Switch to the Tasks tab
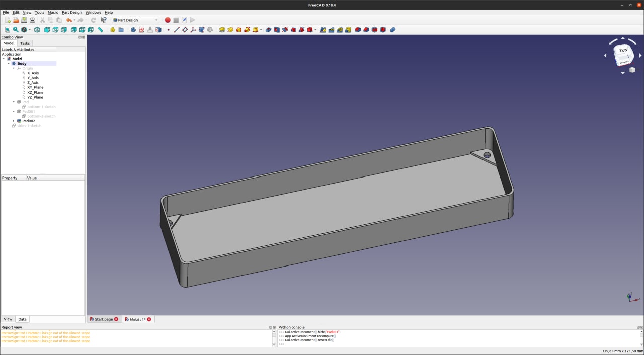The width and height of the screenshot is (644, 355). click(x=25, y=43)
